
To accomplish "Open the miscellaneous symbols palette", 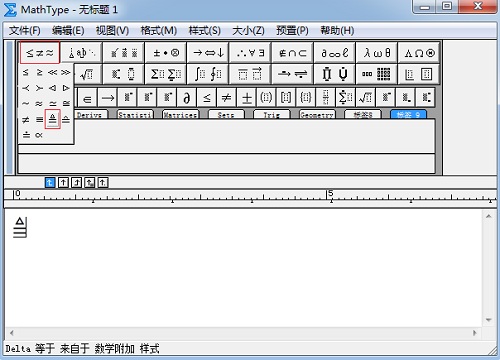I will point(334,53).
